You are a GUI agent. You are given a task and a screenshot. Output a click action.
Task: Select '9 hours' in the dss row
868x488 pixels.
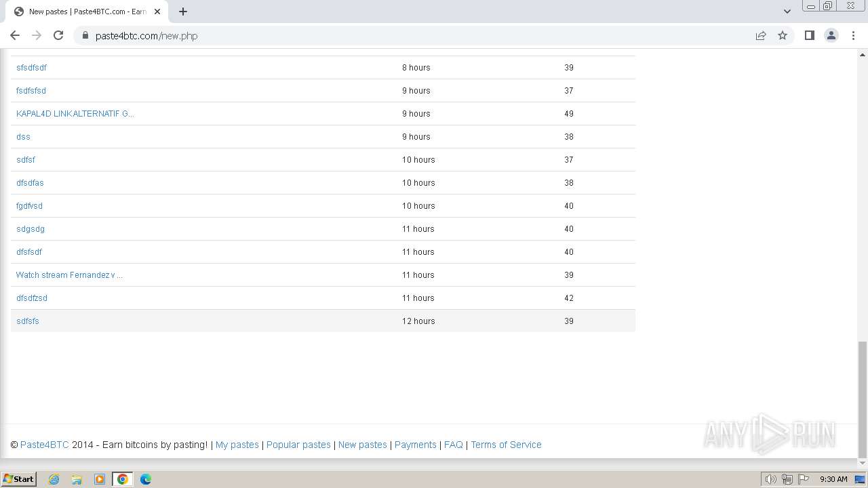(416, 137)
